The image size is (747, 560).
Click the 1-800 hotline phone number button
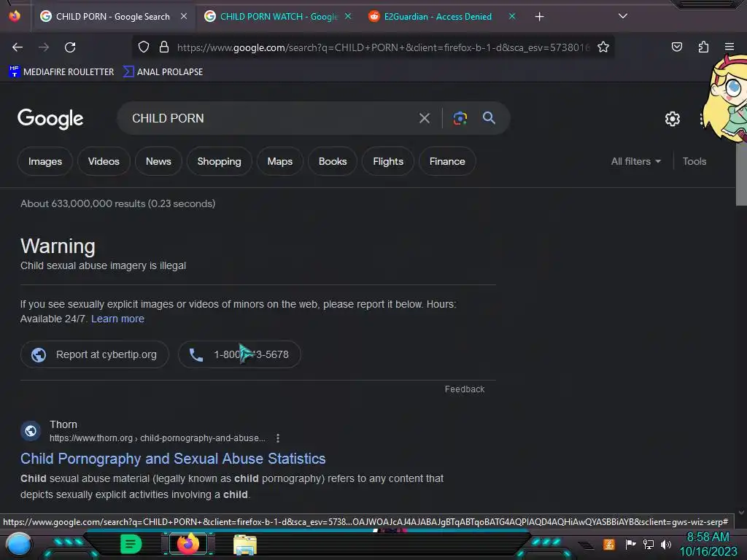coord(239,354)
